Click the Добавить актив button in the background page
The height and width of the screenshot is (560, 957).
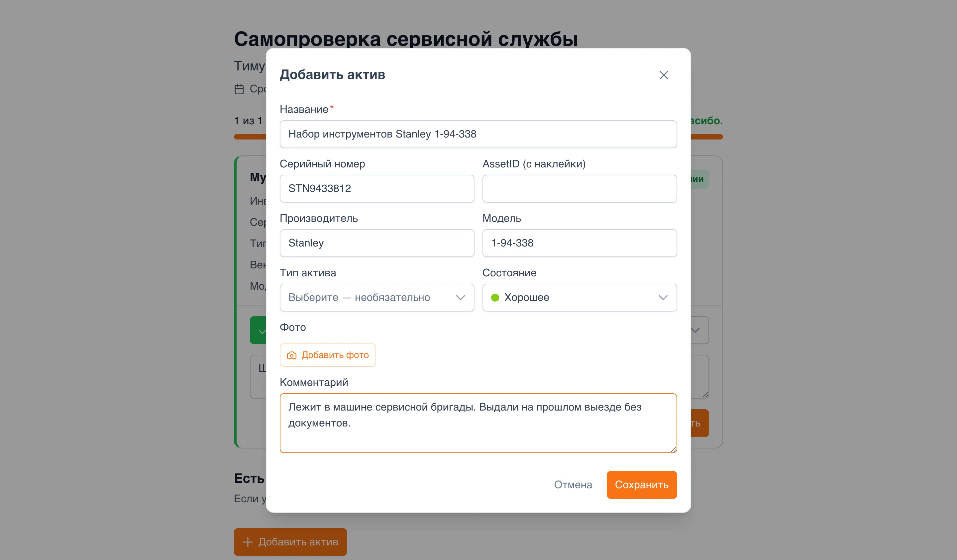pyautogui.click(x=290, y=542)
